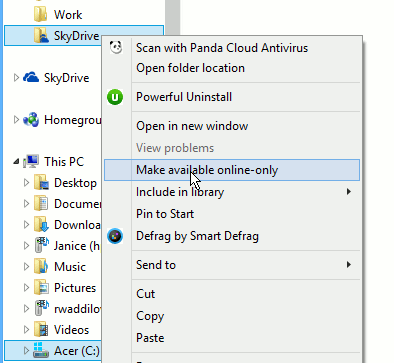The width and height of the screenshot is (394, 363).
Task: Choose Powerful Uninstall from context menu
Action: coord(232,97)
